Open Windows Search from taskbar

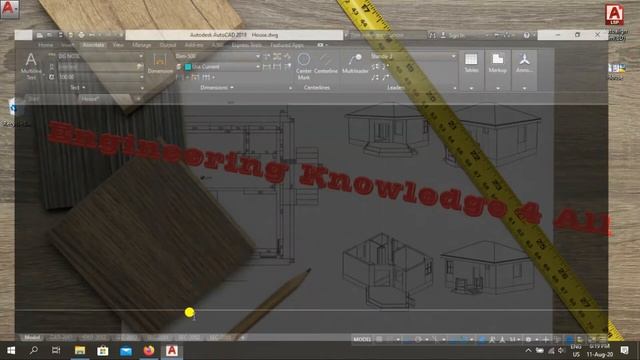pyautogui.click(x=33, y=351)
